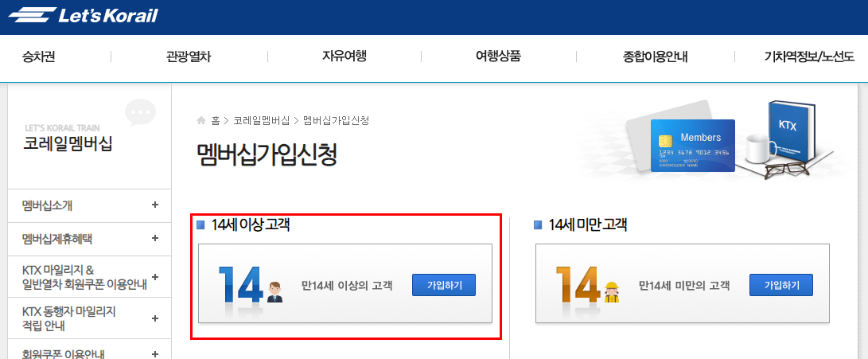
Task: Click the 14세 이상 고객 heading
Action: pos(250,225)
